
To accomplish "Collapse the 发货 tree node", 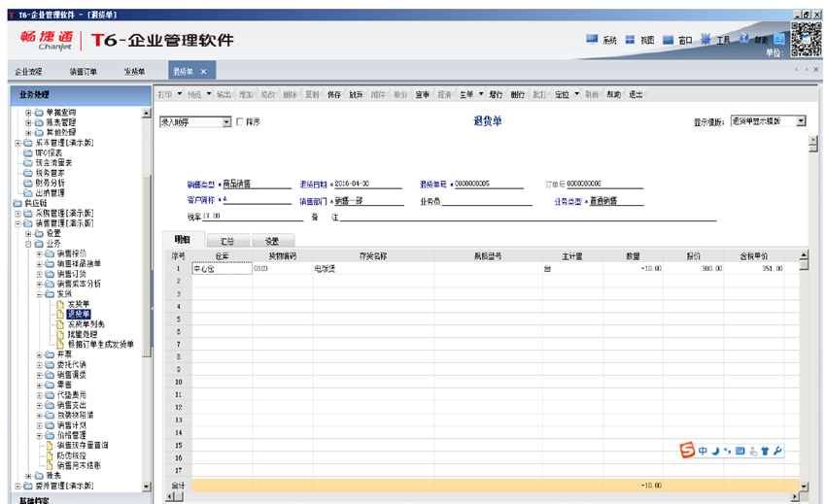I will coord(40,294).
